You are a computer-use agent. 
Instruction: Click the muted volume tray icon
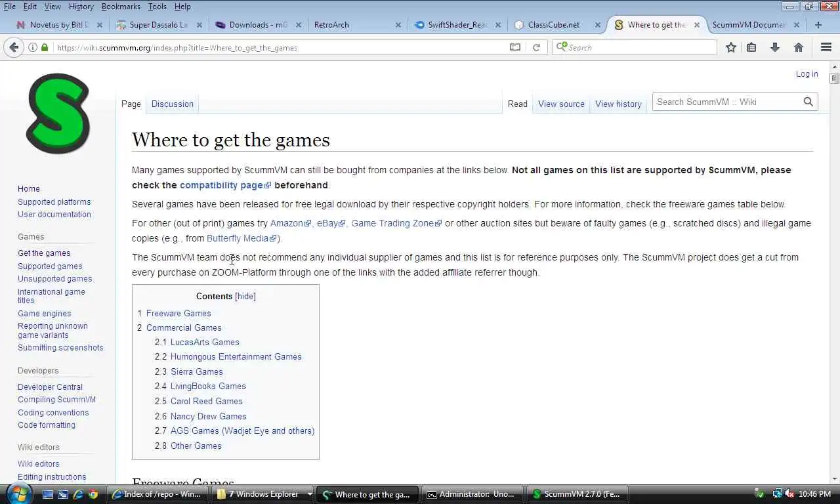[x=790, y=494]
